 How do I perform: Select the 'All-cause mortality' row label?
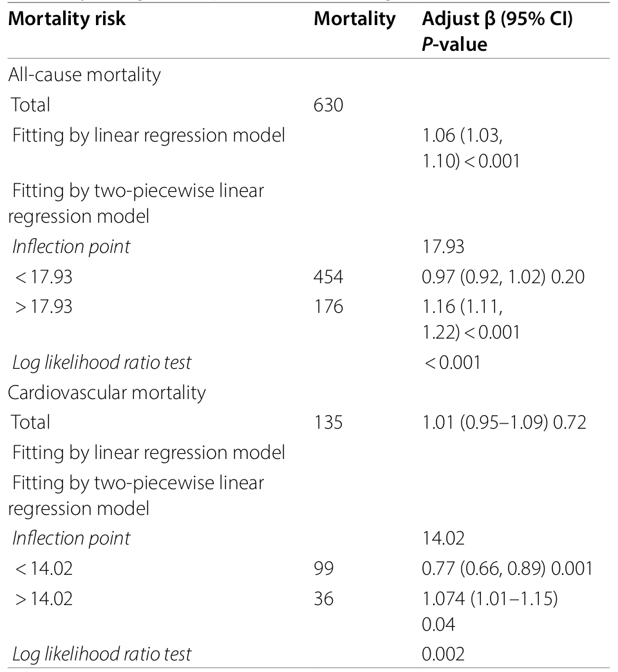[x=84, y=75]
